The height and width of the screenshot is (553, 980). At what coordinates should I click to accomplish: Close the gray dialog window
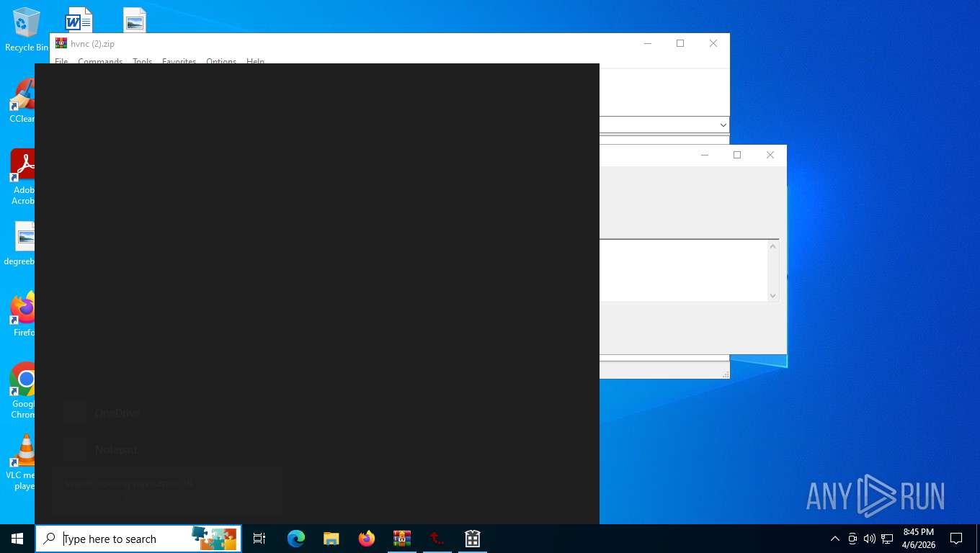pyautogui.click(x=770, y=155)
